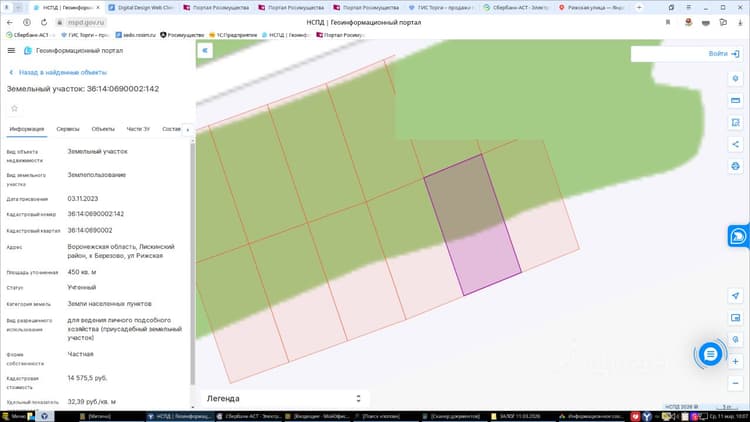Open sedo.rosim.ru bookmark
Screen dimensions: 750x422
pos(136,35)
